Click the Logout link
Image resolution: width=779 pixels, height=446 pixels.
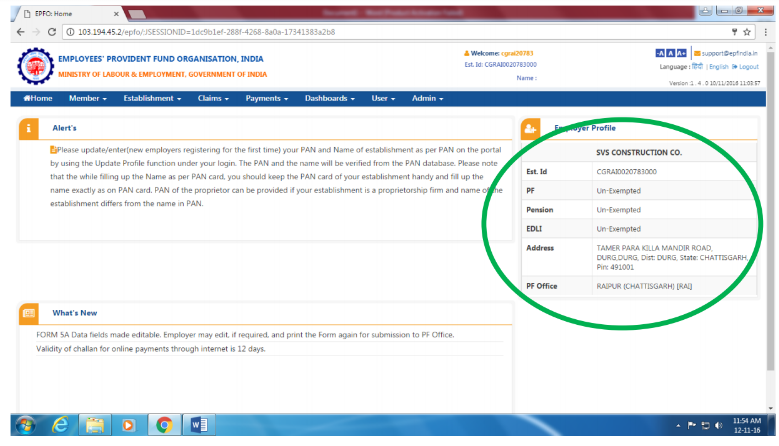[x=744, y=66]
